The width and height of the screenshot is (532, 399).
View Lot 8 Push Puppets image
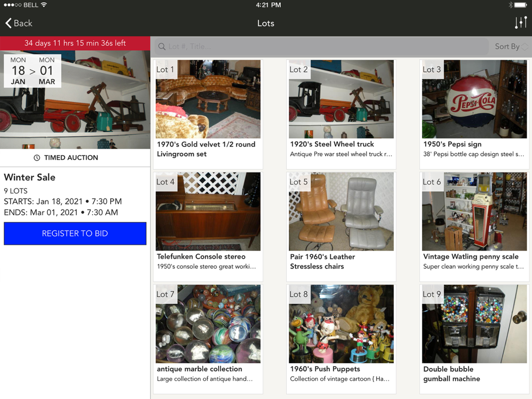[x=341, y=323]
